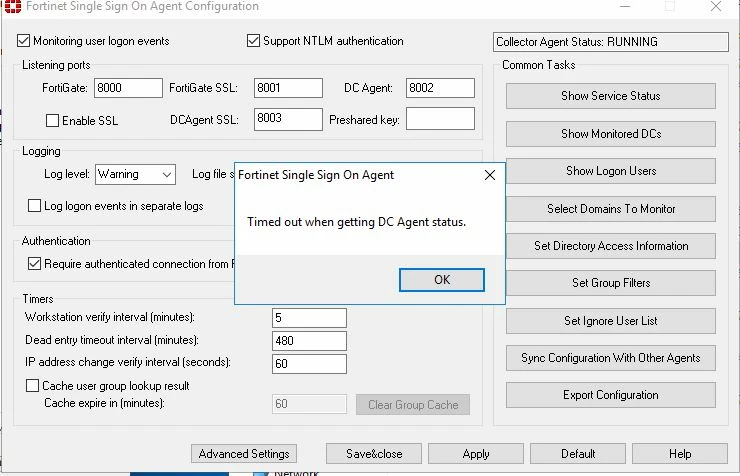Click OK in the timeout dialog
This screenshot has height=476, width=740.
point(442,280)
